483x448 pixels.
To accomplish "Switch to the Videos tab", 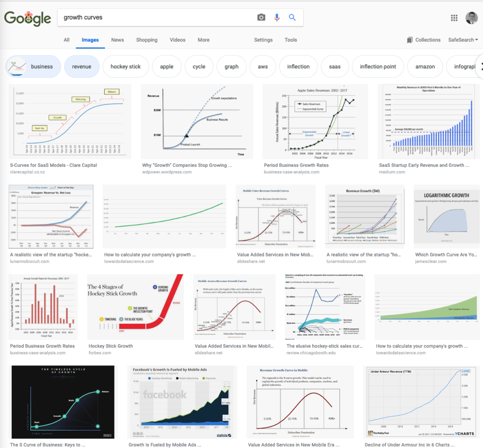I will coord(177,40).
